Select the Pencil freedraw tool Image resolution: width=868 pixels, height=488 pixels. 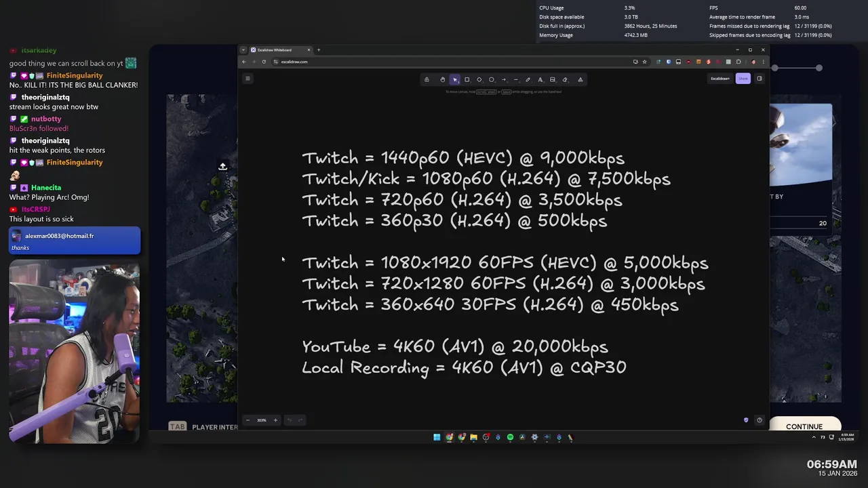point(528,79)
